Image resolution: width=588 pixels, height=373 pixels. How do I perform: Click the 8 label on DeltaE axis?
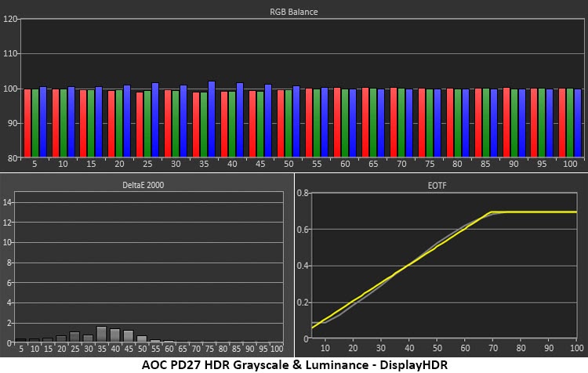(9, 263)
